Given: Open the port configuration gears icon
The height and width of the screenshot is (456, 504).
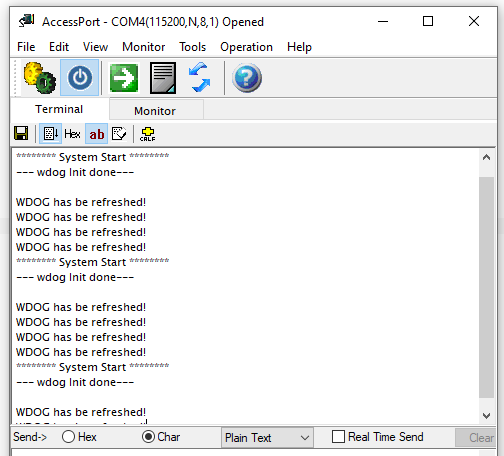Looking at the screenshot, I should point(39,78).
